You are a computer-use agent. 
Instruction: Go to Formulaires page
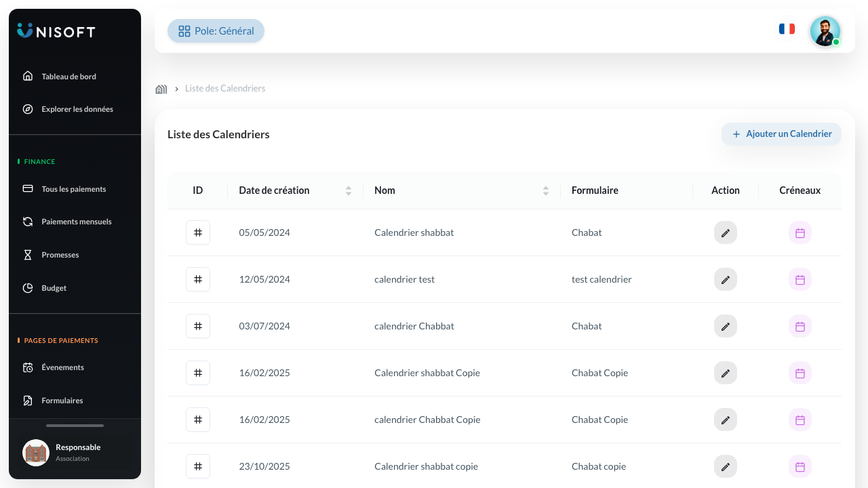pos(75,401)
